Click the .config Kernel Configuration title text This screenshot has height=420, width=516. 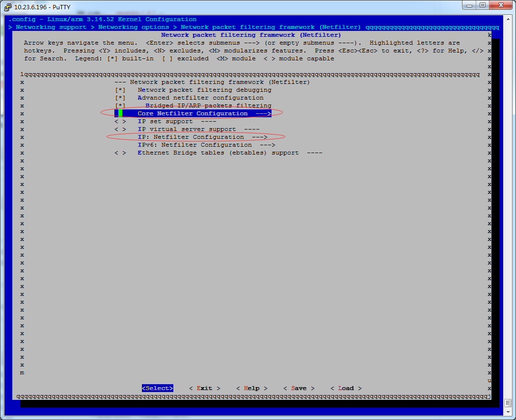click(103, 20)
